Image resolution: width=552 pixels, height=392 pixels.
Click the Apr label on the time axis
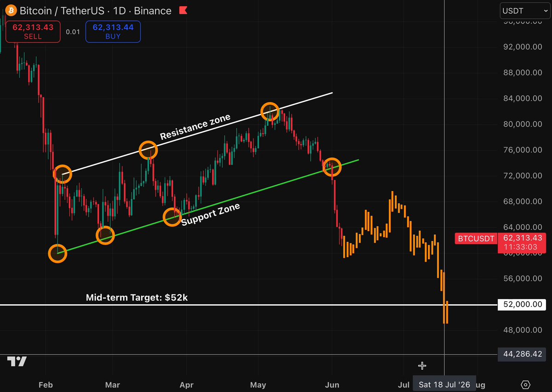[186, 384]
